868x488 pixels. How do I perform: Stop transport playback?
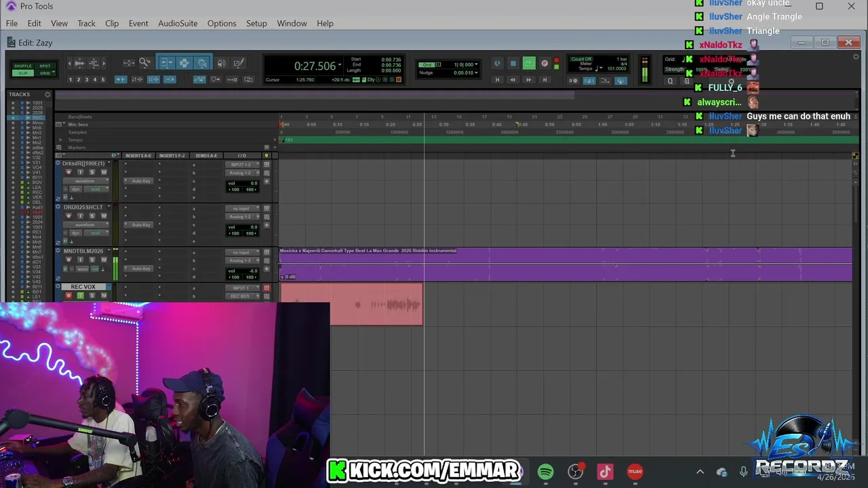point(513,63)
